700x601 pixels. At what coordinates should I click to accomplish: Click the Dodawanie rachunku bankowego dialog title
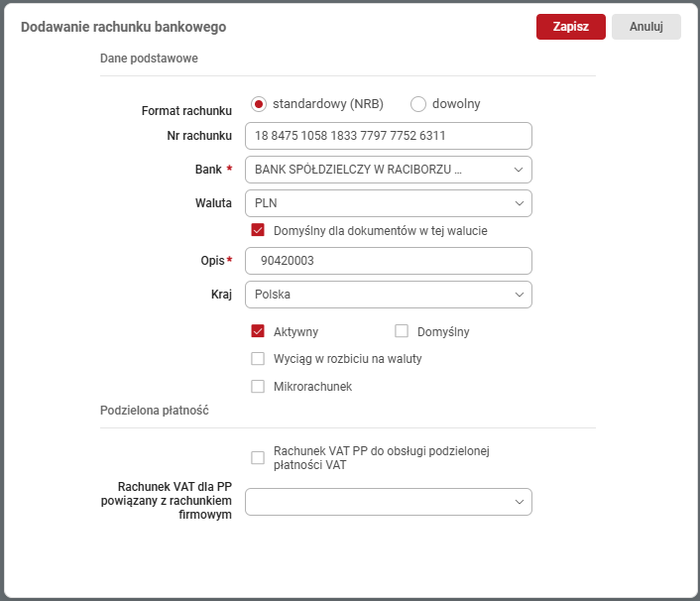[x=123, y=28]
